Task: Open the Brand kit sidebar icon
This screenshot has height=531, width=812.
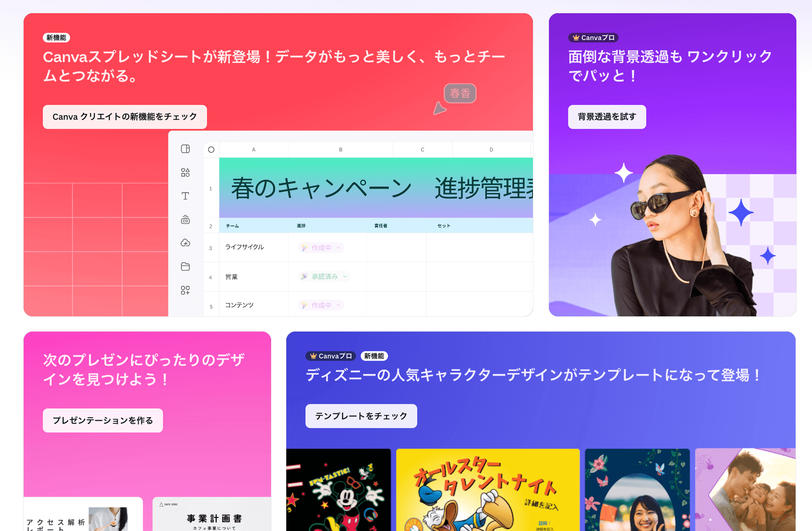Action: (x=185, y=219)
